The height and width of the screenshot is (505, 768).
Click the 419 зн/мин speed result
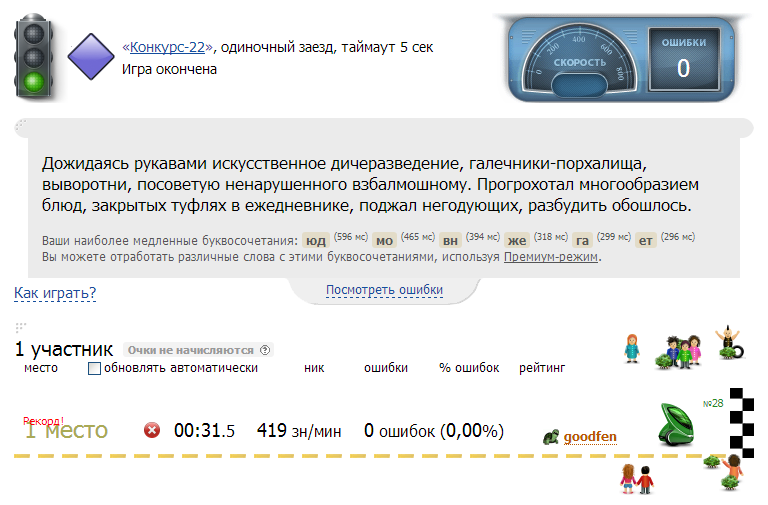coord(299,431)
